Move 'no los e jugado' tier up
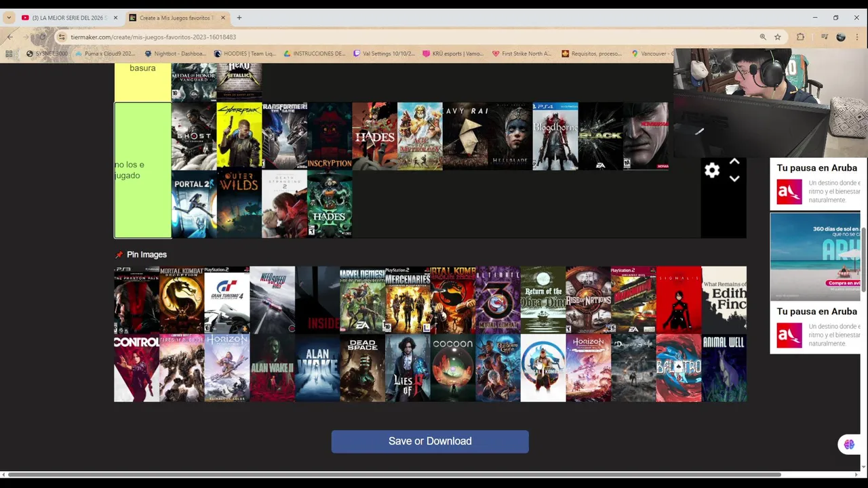Screen dimensions: 868x488 [x=734, y=162]
